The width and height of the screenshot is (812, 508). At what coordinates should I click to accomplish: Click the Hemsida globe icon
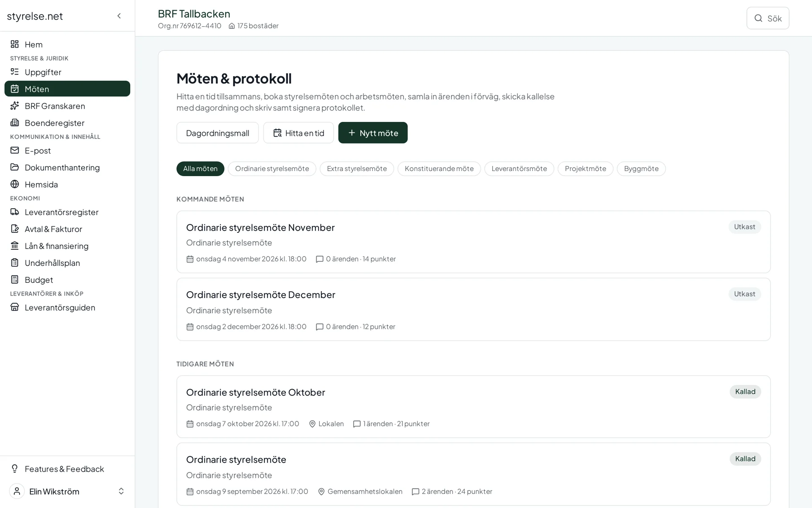coord(15,184)
